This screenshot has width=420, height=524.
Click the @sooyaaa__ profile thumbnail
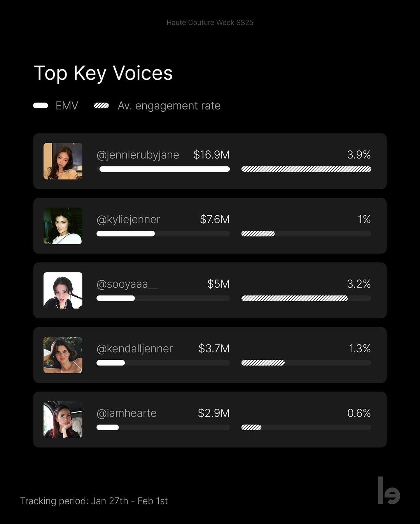click(63, 290)
